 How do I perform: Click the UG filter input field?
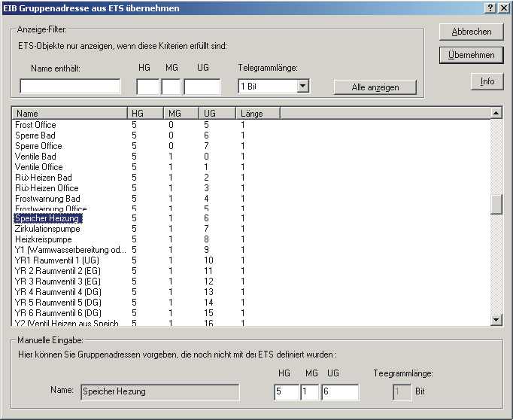[x=202, y=87]
